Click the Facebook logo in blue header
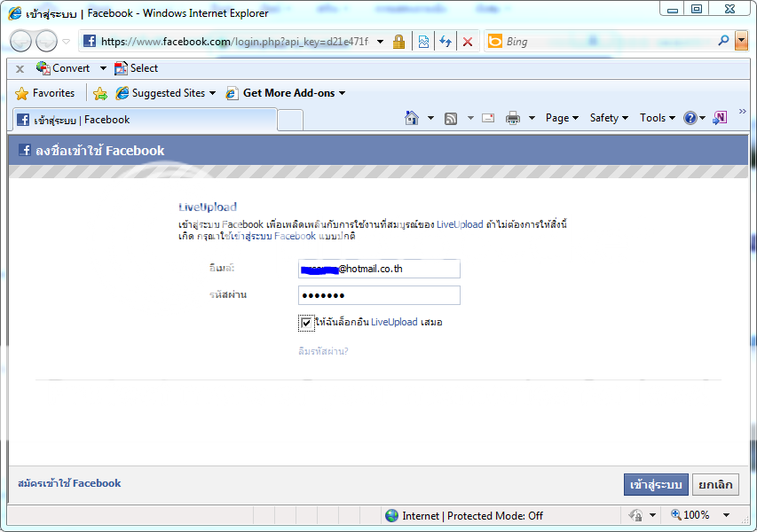Screen dimensions: 757x532 coord(25,150)
